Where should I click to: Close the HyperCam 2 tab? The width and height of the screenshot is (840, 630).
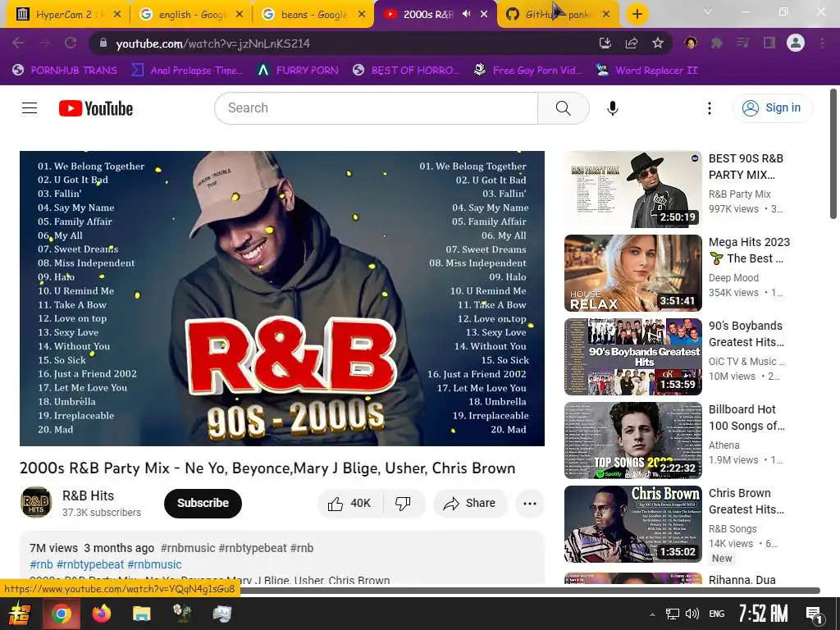coord(117,15)
